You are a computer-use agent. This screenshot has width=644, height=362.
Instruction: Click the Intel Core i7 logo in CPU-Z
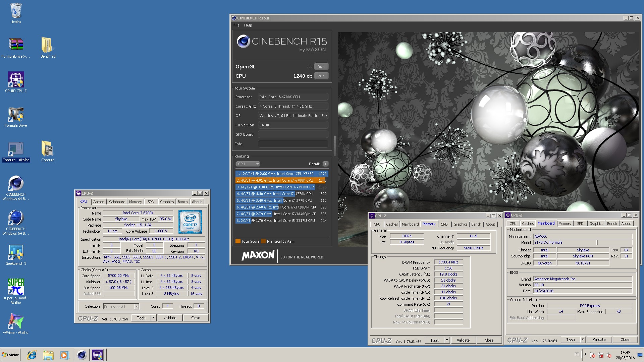coord(190,222)
